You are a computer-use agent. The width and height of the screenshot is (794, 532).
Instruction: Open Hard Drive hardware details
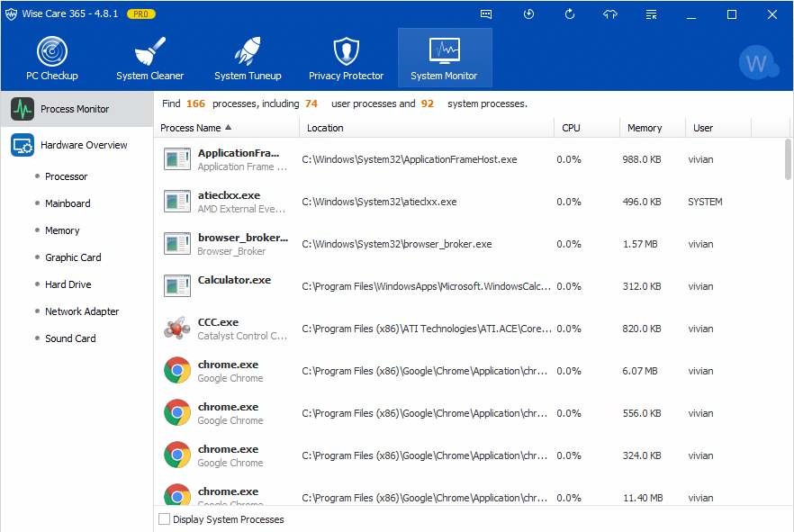tap(68, 284)
